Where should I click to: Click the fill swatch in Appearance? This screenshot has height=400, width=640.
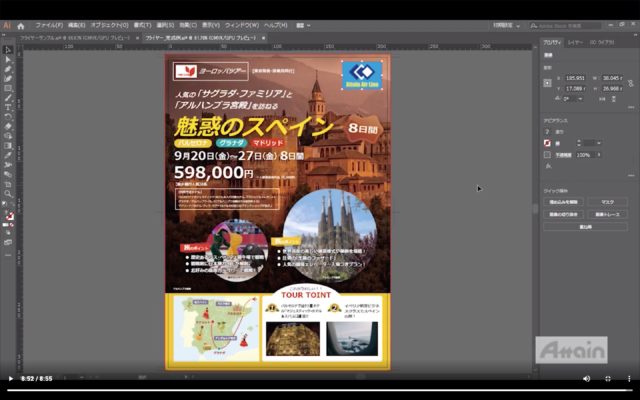pos(547,132)
